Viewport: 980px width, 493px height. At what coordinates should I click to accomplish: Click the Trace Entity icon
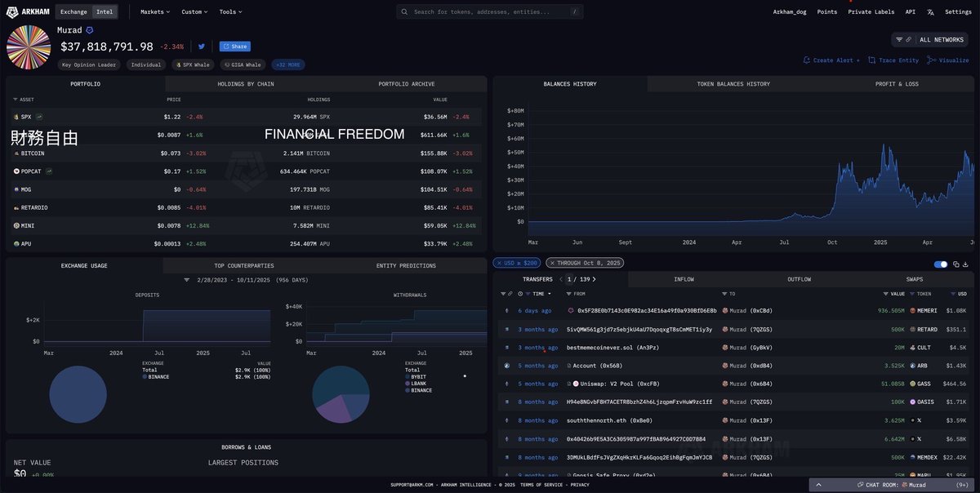tap(872, 60)
